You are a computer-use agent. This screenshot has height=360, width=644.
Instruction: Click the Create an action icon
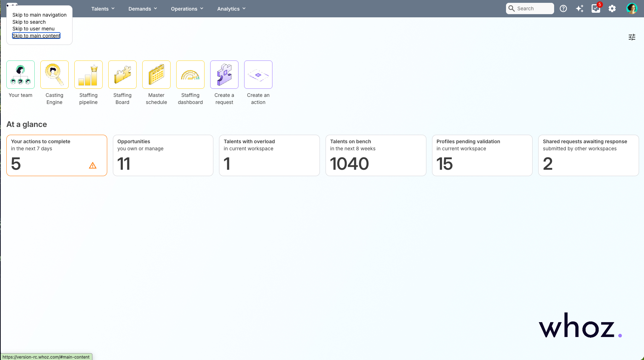258,75
